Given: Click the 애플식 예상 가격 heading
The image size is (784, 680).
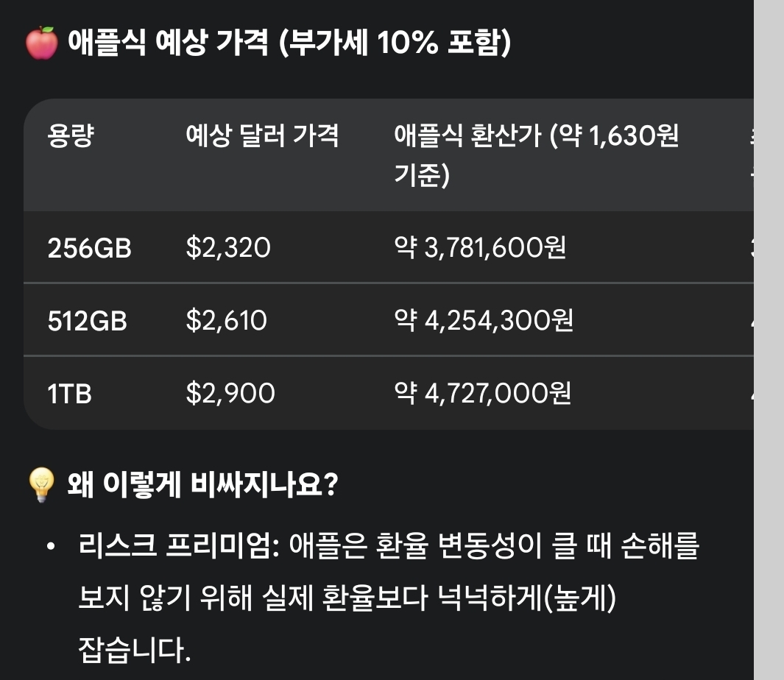Looking at the screenshot, I should point(289,44).
